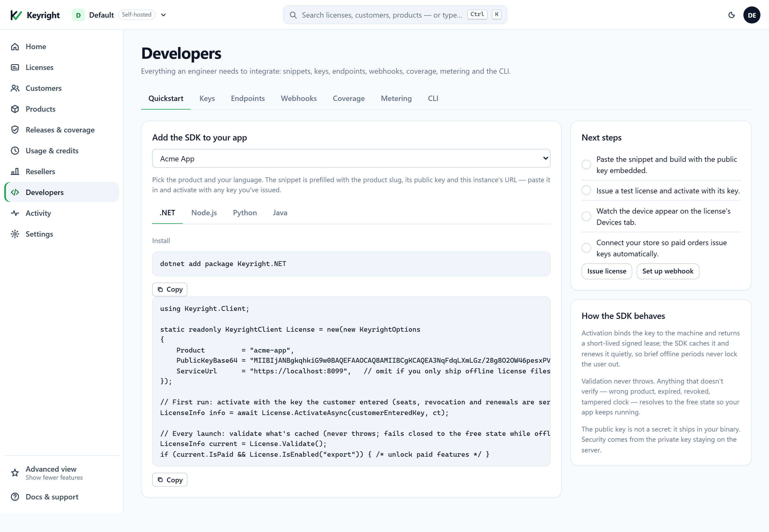Viewport: 769px width, 532px height.
Task: Open Resellers bar chart icon
Action: (15, 171)
